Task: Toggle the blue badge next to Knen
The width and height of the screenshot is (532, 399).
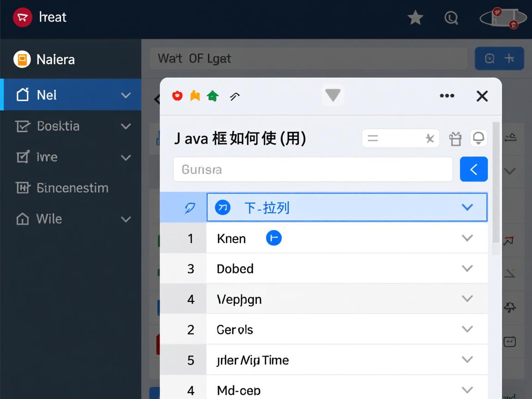Action: coord(274,237)
